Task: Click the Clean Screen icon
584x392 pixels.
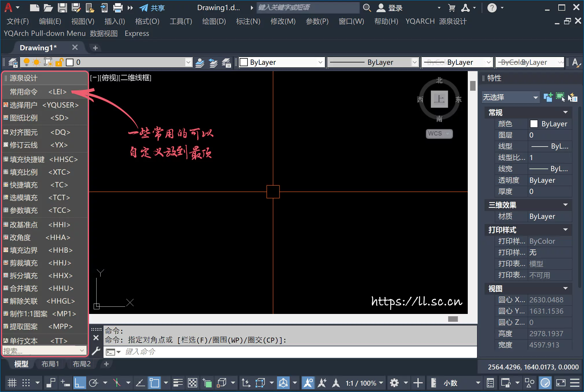Action: point(561,383)
